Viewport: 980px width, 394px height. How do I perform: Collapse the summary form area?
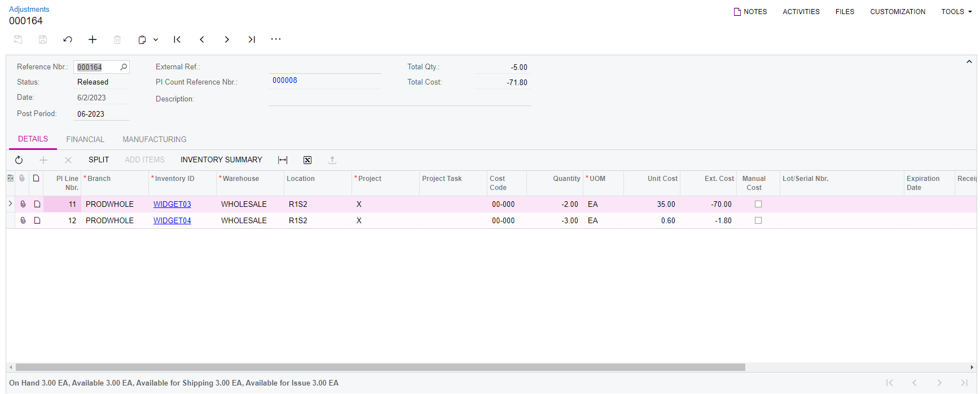tap(969, 61)
